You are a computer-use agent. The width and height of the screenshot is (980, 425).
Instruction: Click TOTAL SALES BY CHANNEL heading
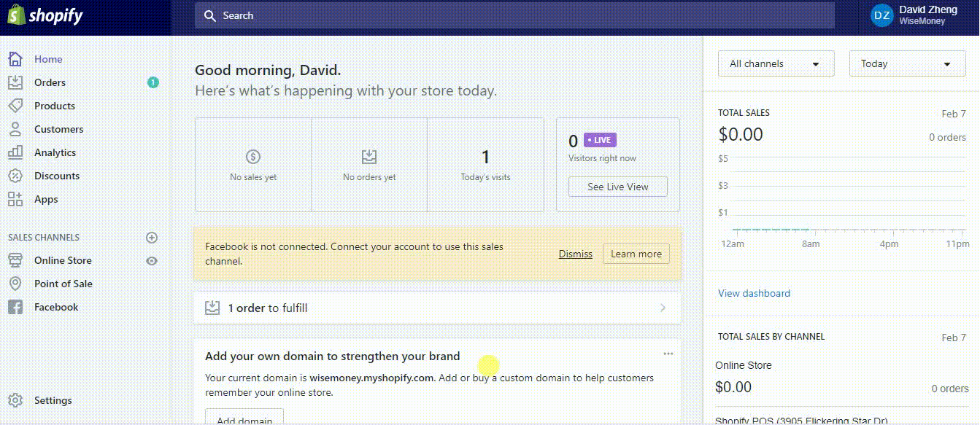pyautogui.click(x=771, y=337)
